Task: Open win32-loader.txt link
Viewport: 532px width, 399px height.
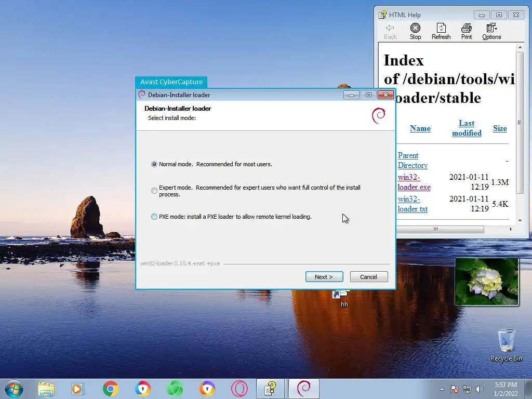Action: [x=413, y=204]
